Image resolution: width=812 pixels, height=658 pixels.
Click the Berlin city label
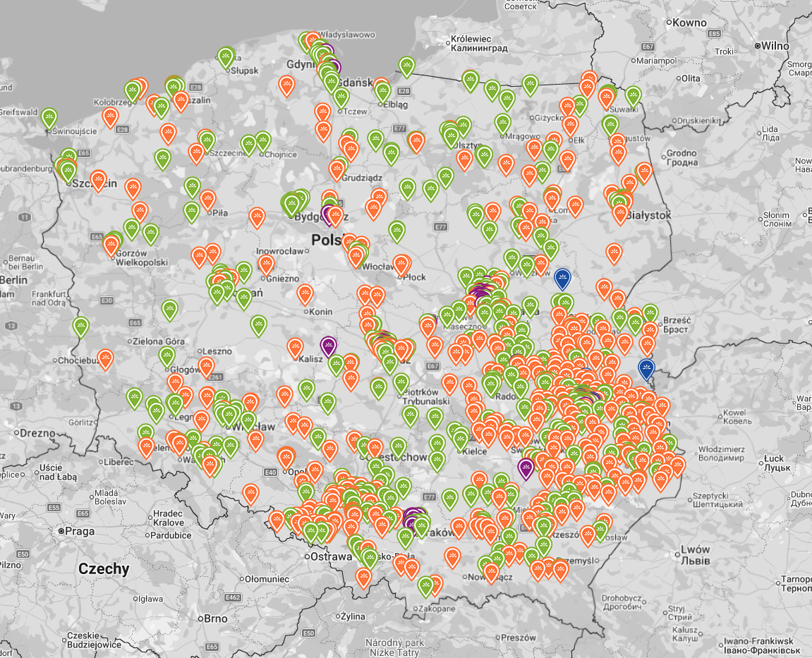click(x=13, y=280)
